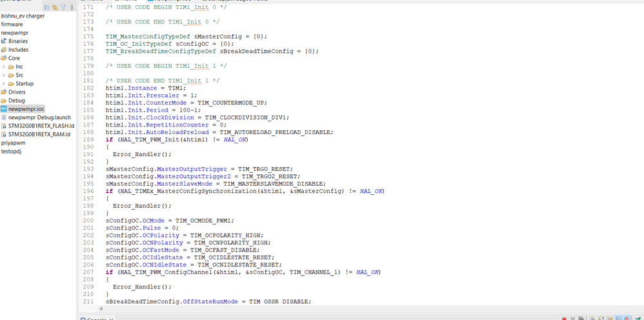Image resolution: width=644 pixels, height=320 pixels.
Task: Place cursor on 'htim1.Instance = TIM1;' line
Action: pyautogui.click(x=146, y=88)
